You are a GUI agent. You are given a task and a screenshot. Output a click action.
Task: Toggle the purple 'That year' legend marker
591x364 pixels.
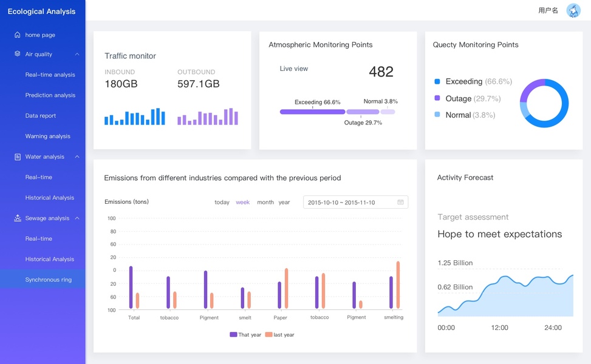click(233, 335)
